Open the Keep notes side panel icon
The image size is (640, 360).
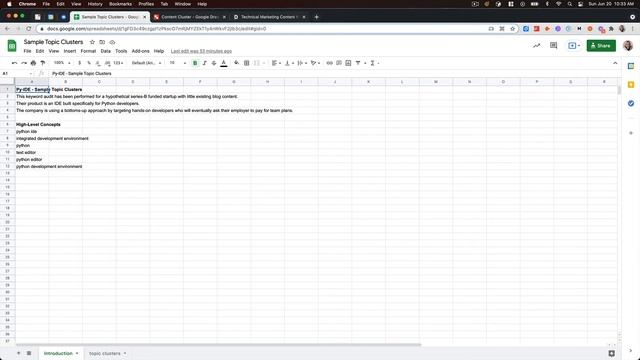pos(631,85)
